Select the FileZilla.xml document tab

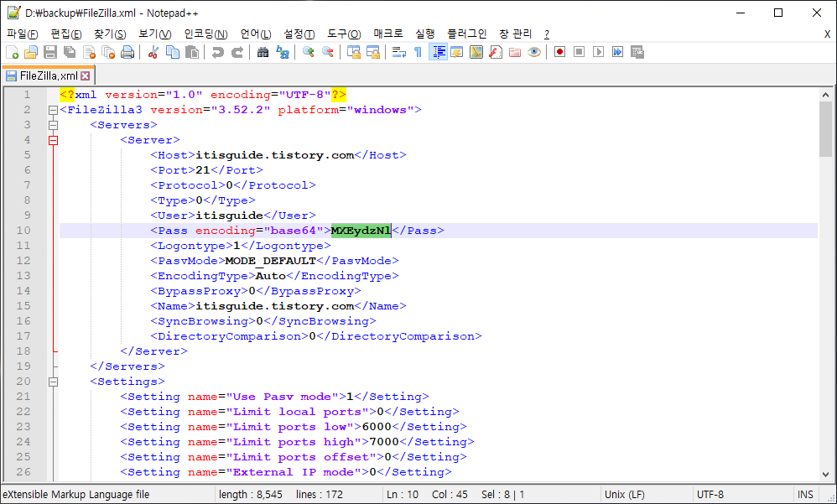(48, 75)
